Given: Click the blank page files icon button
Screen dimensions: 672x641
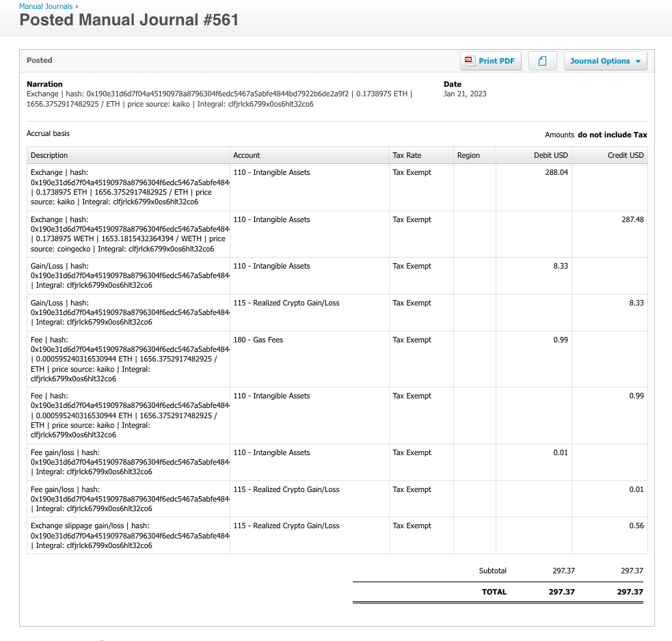Looking at the screenshot, I should tap(542, 61).
